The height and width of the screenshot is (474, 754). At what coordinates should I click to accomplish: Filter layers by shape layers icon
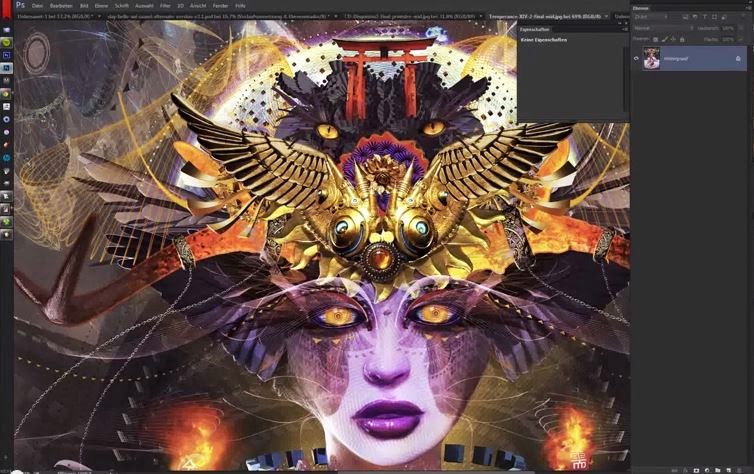[714, 17]
